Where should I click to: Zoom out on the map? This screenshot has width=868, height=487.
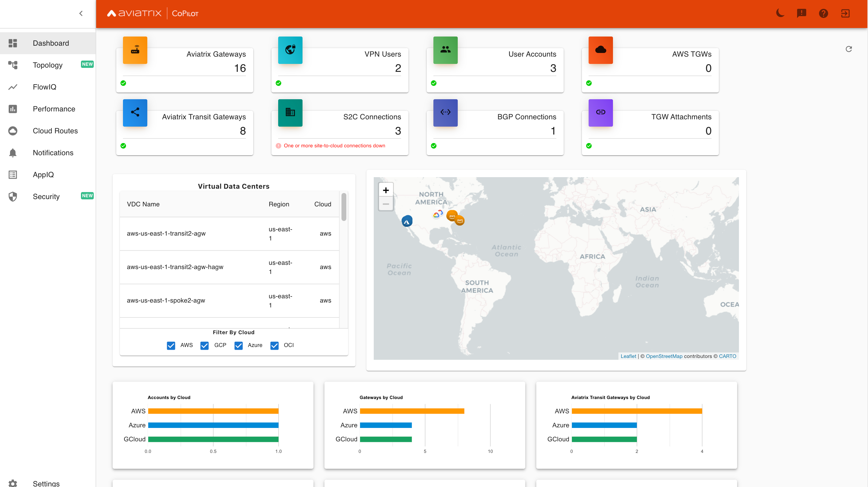click(x=386, y=204)
